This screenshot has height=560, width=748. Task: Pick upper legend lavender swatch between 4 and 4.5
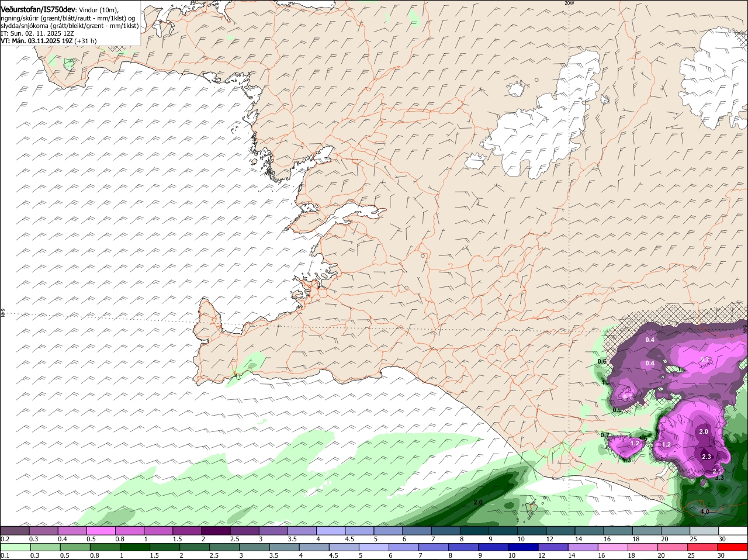331,531
